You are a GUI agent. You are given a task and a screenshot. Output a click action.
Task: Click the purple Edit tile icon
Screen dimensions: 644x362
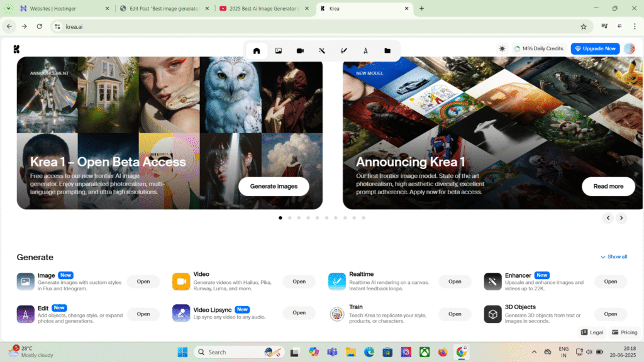25,314
